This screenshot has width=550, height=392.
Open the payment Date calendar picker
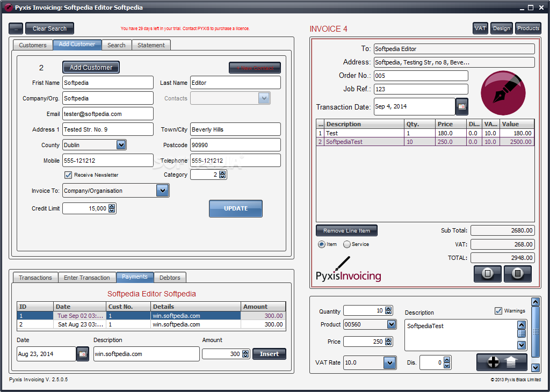click(x=82, y=354)
